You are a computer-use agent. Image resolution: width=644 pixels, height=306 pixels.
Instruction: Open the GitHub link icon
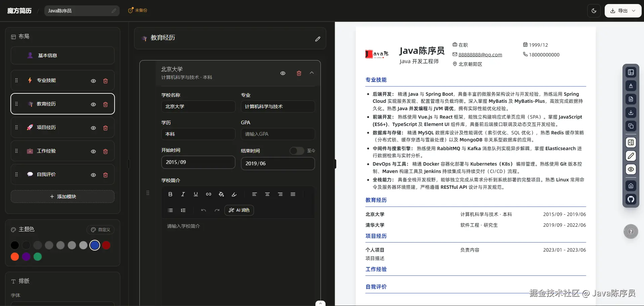[x=631, y=199]
